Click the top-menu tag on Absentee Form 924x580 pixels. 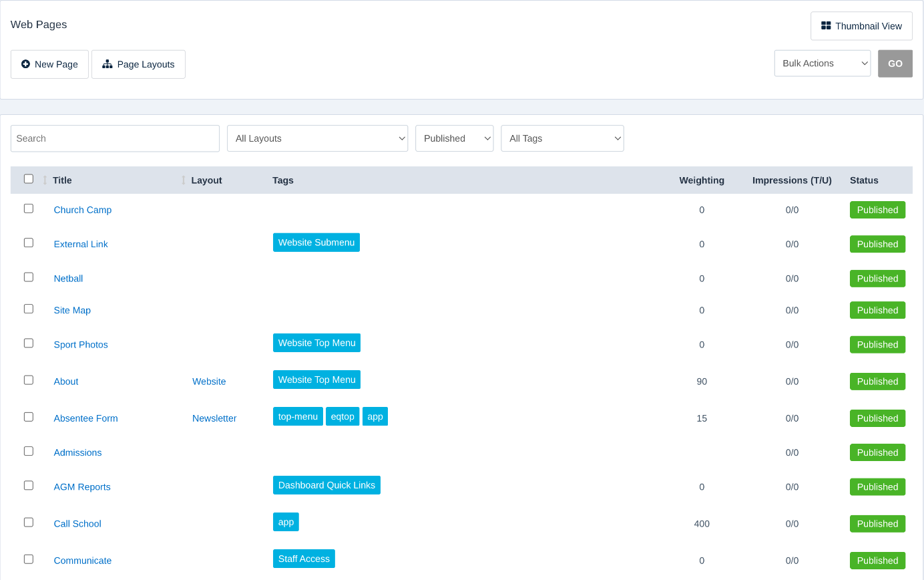[x=298, y=416]
